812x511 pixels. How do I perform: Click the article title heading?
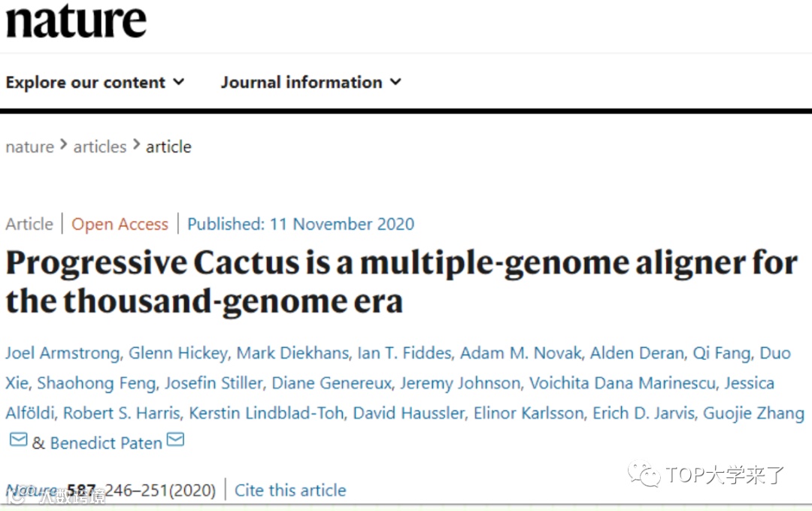[x=401, y=283]
